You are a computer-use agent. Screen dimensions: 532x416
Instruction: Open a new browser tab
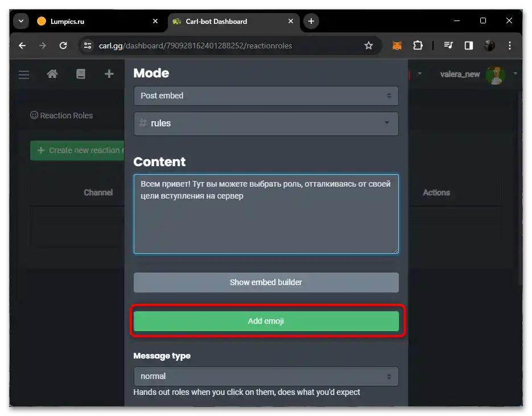[x=311, y=21]
